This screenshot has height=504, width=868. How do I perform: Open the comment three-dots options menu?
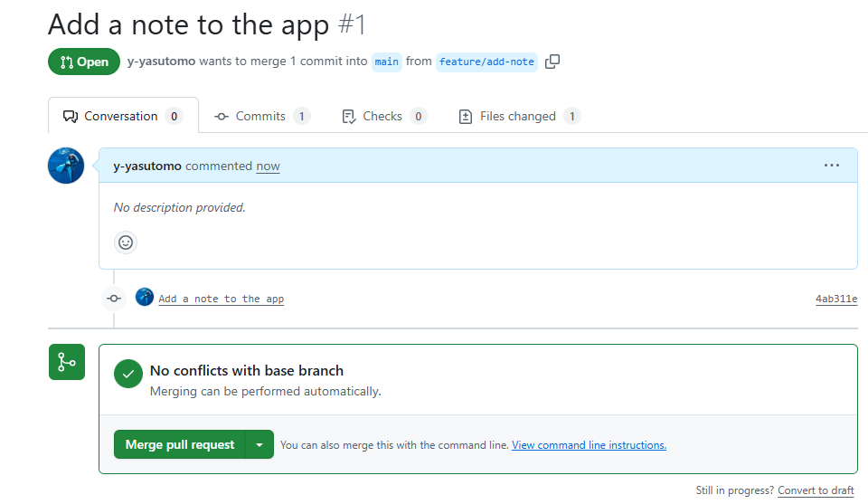[832, 166]
